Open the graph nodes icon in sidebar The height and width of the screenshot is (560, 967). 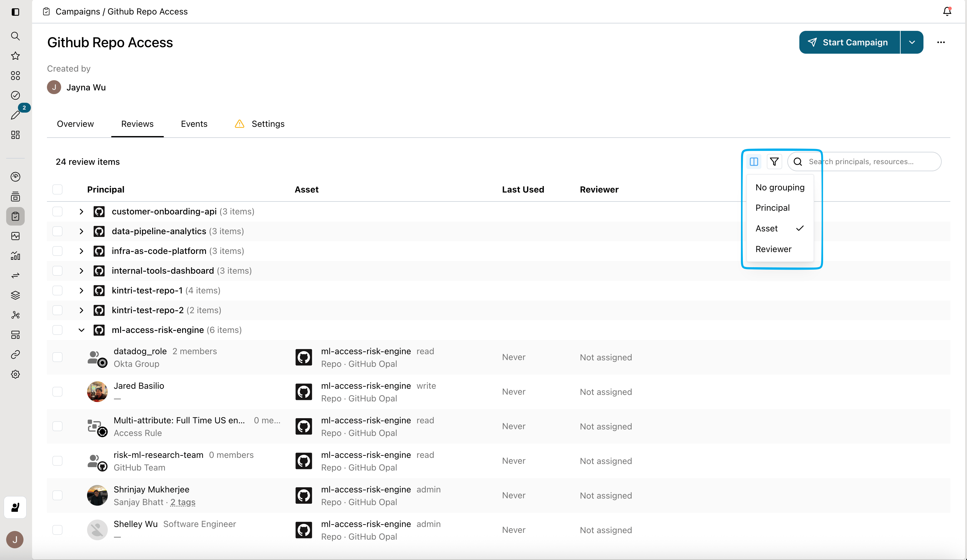(x=15, y=315)
